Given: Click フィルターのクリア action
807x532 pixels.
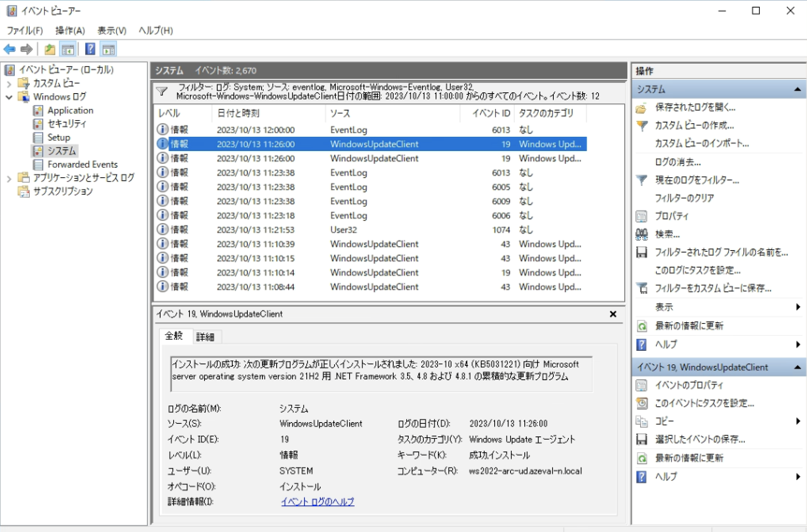Looking at the screenshot, I should 684,198.
